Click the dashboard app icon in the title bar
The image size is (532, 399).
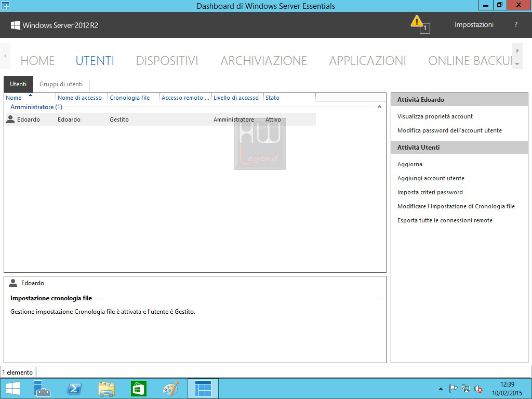click(5, 5)
